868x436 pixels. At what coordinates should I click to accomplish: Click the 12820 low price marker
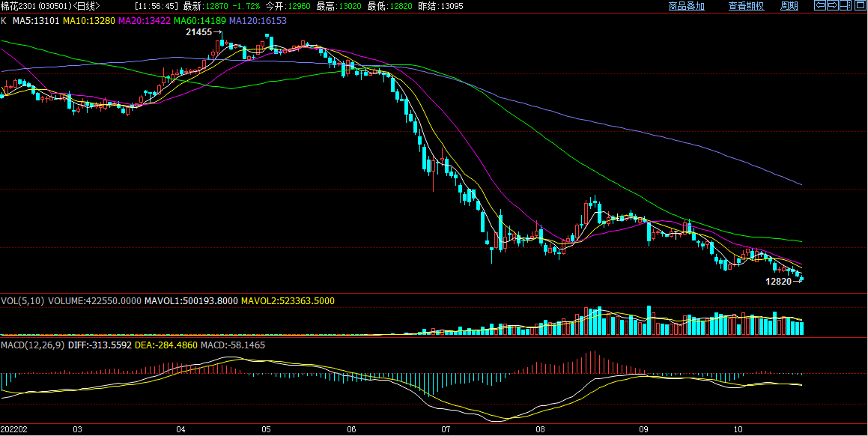click(778, 282)
